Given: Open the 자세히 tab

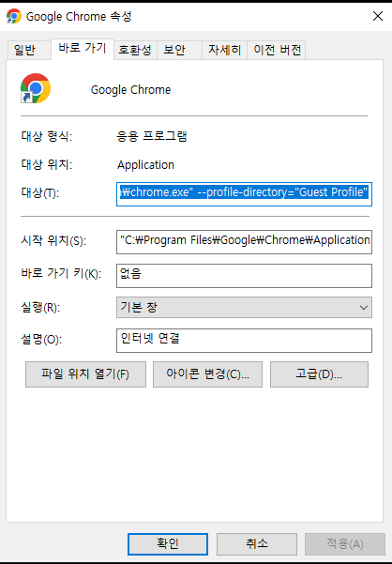Looking at the screenshot, I should pyautogui.click(x=224, y=50).
